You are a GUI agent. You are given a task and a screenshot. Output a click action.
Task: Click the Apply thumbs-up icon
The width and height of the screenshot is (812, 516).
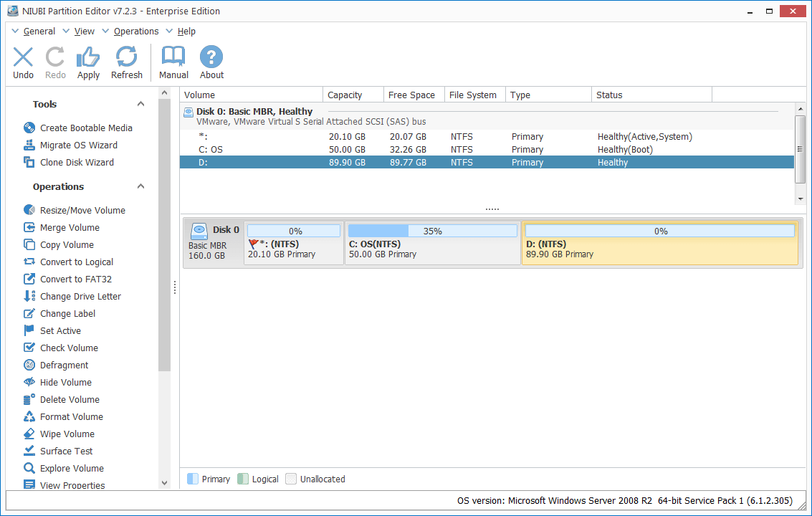coord(88,58)
